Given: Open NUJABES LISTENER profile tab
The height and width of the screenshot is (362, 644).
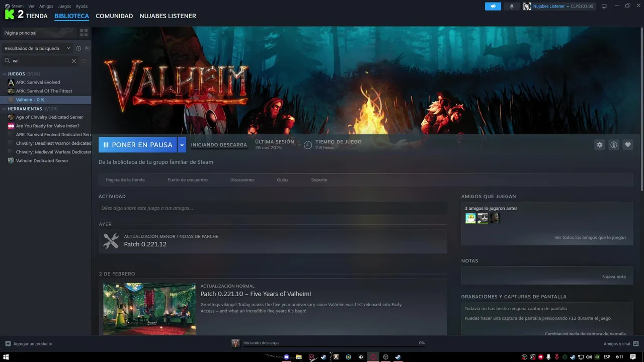Looking at the screenshot, I should pos(168,16).
